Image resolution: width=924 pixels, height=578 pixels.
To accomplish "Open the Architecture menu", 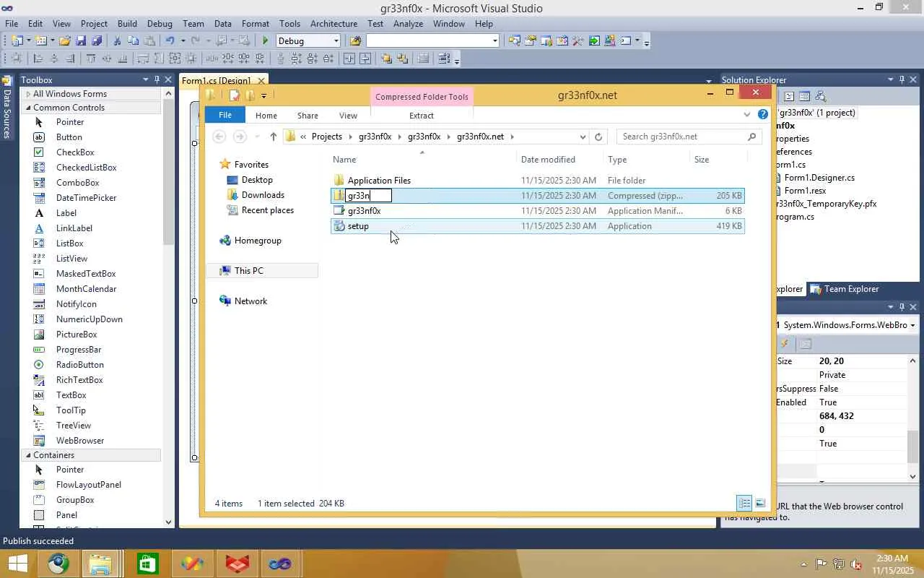I will pos(334,24).
